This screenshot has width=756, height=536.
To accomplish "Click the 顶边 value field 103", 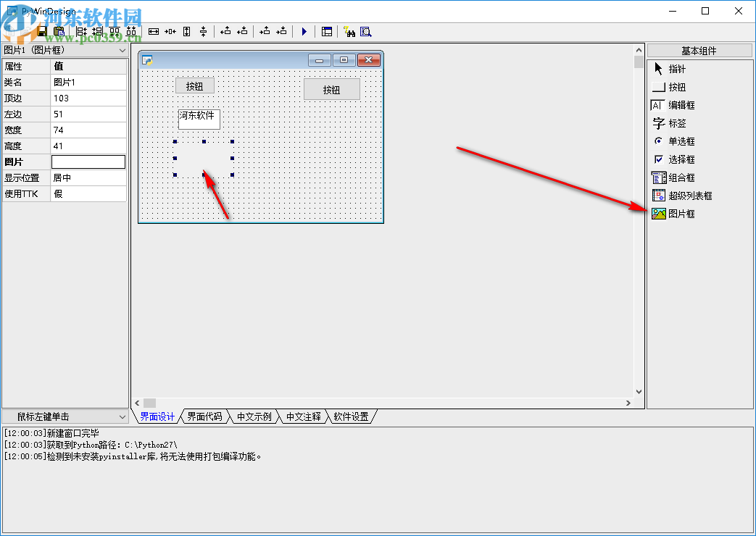I will (x=88, y=99).
